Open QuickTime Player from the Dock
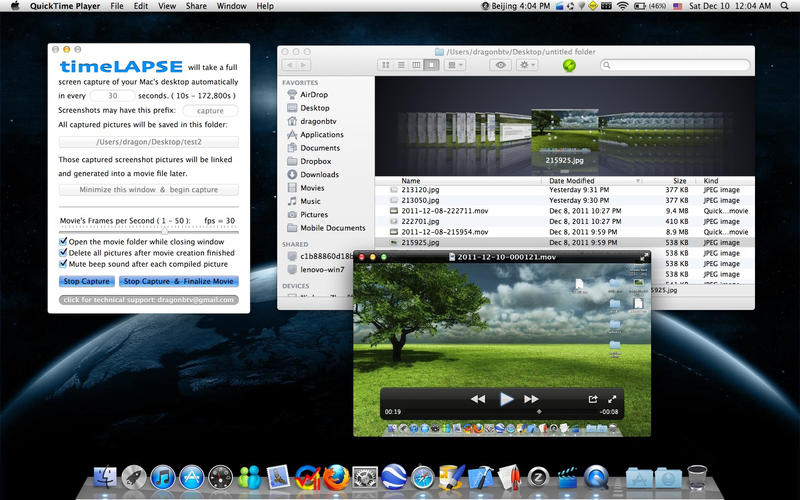Screen dimensions: 800x500 [595, 478]
